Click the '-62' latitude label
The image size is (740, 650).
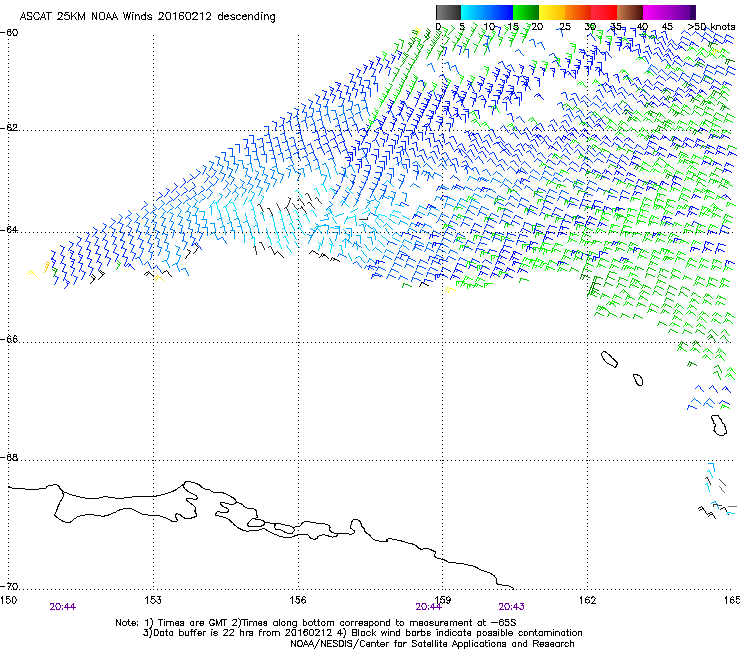coord(10,128)
